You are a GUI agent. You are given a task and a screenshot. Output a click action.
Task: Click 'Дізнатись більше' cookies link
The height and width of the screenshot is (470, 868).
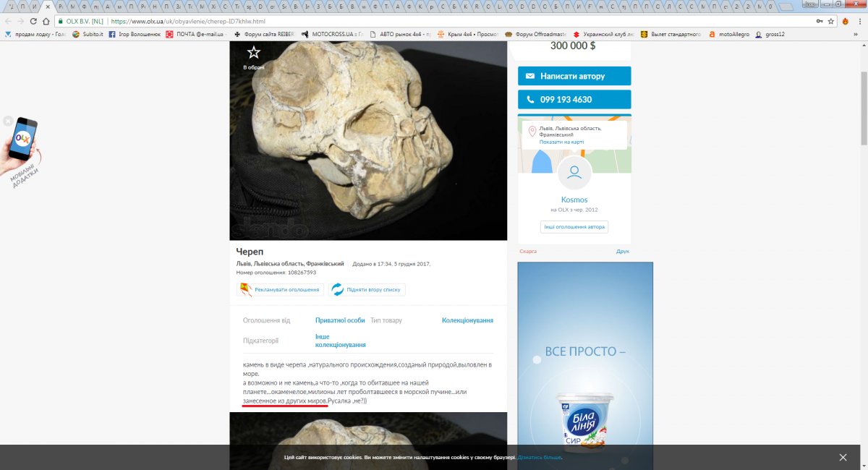540,457
